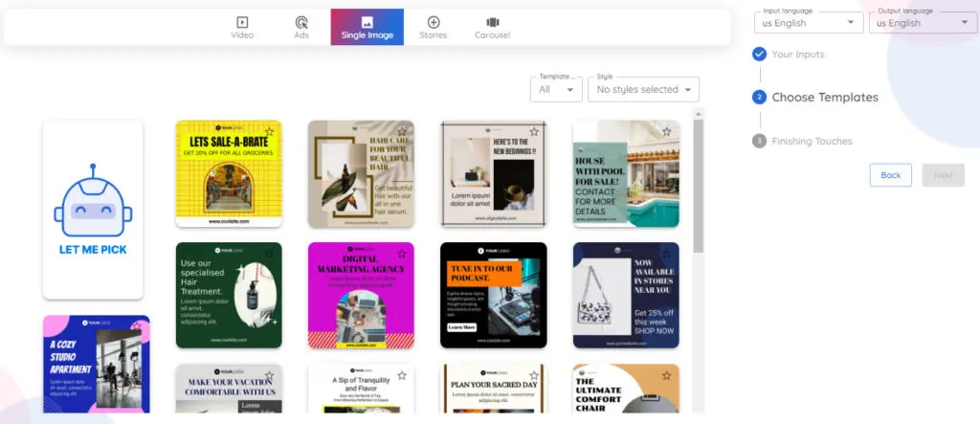This screenshot has width=980, height=424.
Task: Select the Ultimate Comfort Chair template
Action: point(626,389)
